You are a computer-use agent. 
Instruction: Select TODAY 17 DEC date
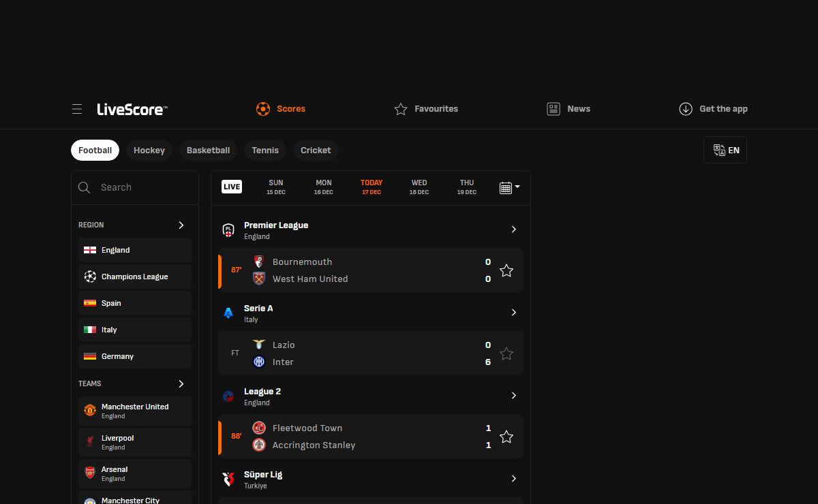372,187
